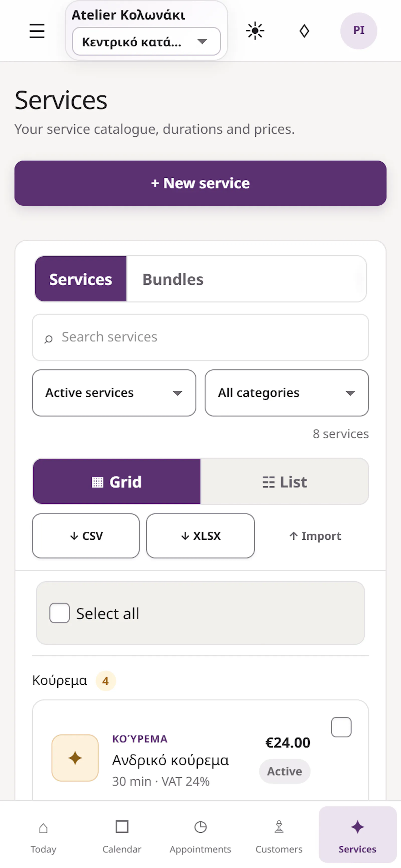The height and width of the screenshot is (868, 401).
Task: Expand the Κεντρικό κατά... location dropdown
Action: [147, 41]
